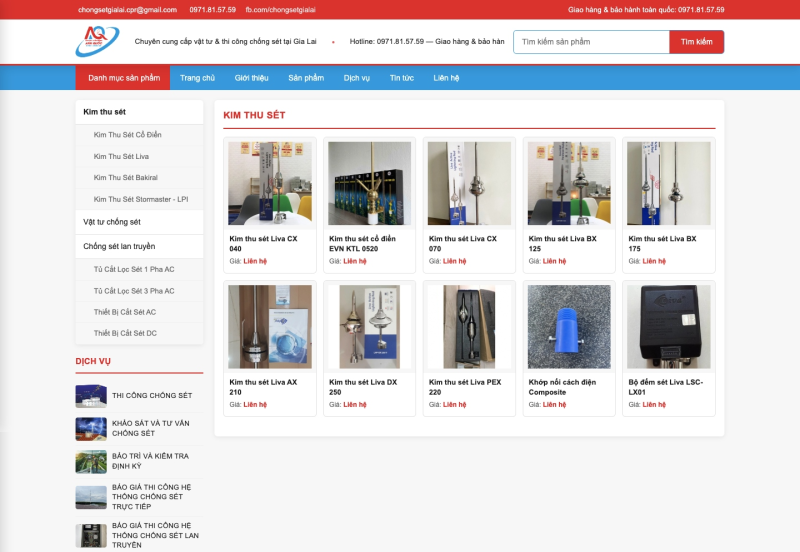This screenshot has height=552, width=800.
Task: Open the Tin tức menu item
Action: (402, 78)
